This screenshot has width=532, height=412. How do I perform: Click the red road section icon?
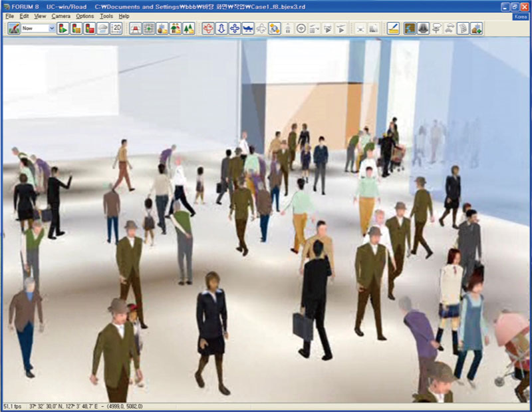(x=136, y=29)
